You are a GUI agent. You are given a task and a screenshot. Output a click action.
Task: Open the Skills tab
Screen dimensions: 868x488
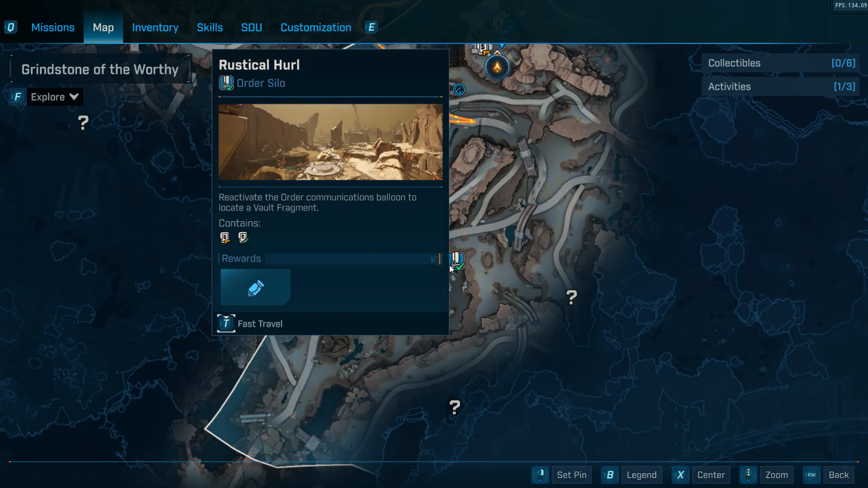210,28
